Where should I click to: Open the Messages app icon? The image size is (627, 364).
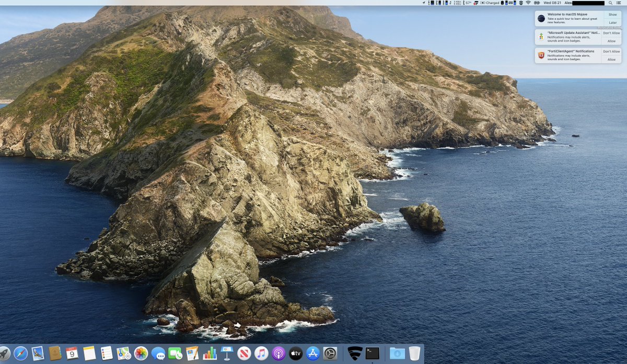coord(158,354)
